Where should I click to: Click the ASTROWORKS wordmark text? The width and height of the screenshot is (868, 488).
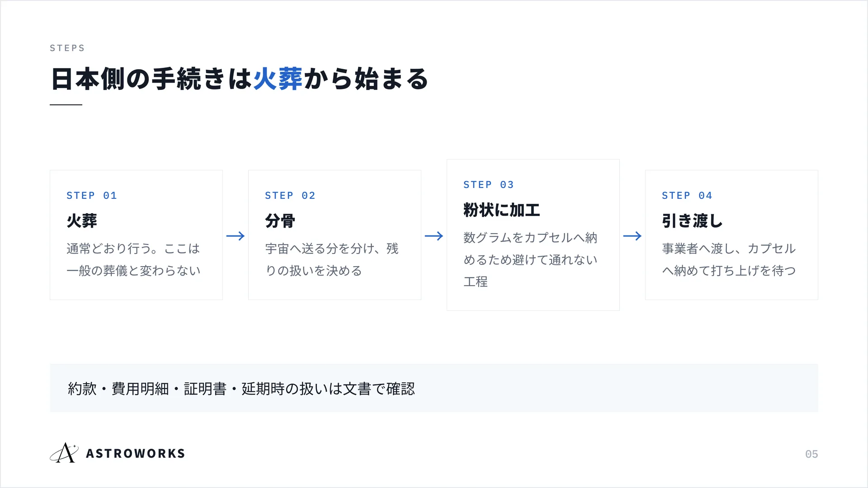pos(136,454)
